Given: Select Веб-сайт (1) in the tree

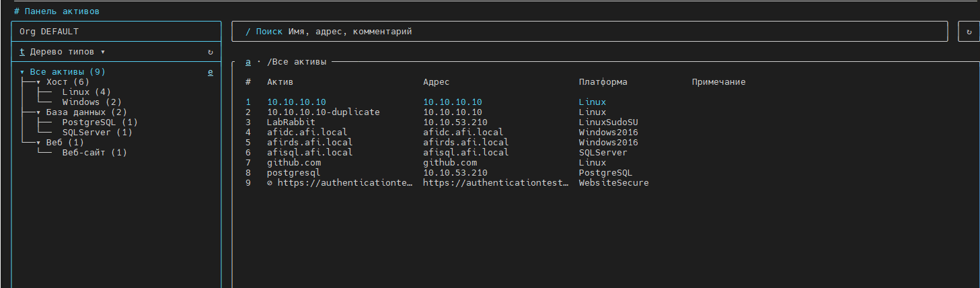Looking at the screenshot, I should pos(94,153).
